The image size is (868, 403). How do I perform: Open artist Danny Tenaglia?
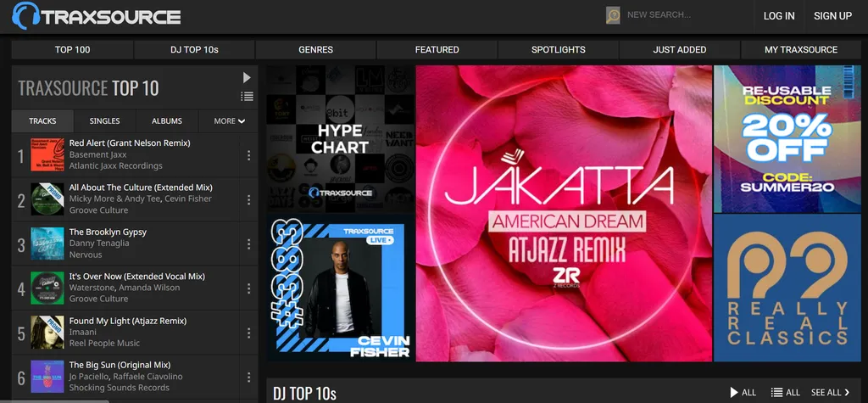pos(99,243)
